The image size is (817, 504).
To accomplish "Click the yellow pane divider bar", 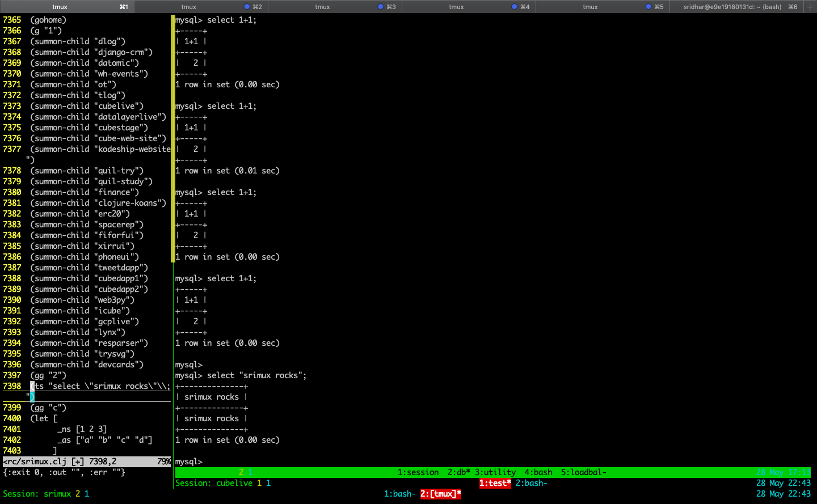I will [172, 138].
